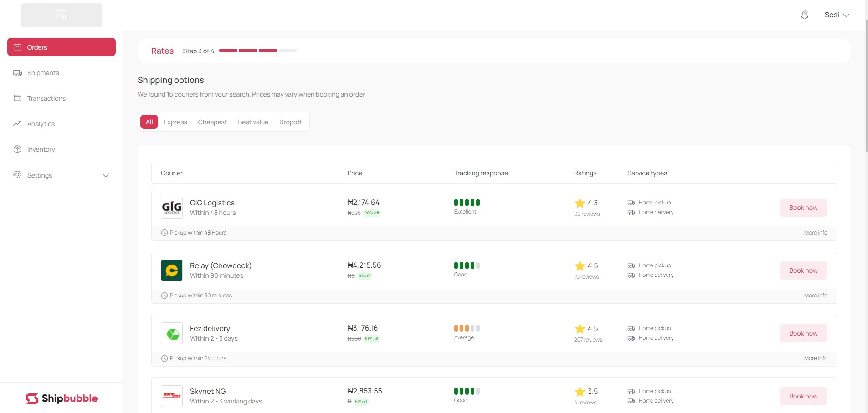Image resolution: width=868 pixels, height=413 pixels.
Task: Click the Relay (Chowdeck) rating star
Action: point(580,265)
